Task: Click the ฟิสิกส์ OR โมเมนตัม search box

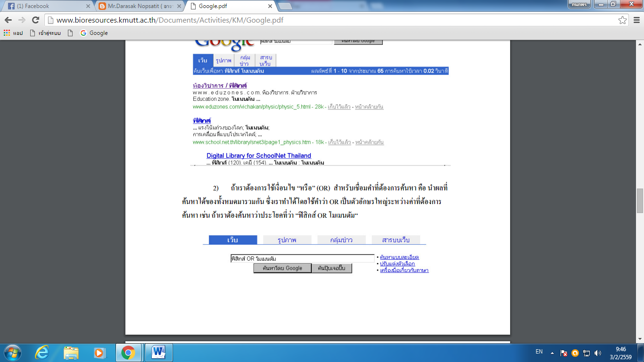Action: [302, 259]
